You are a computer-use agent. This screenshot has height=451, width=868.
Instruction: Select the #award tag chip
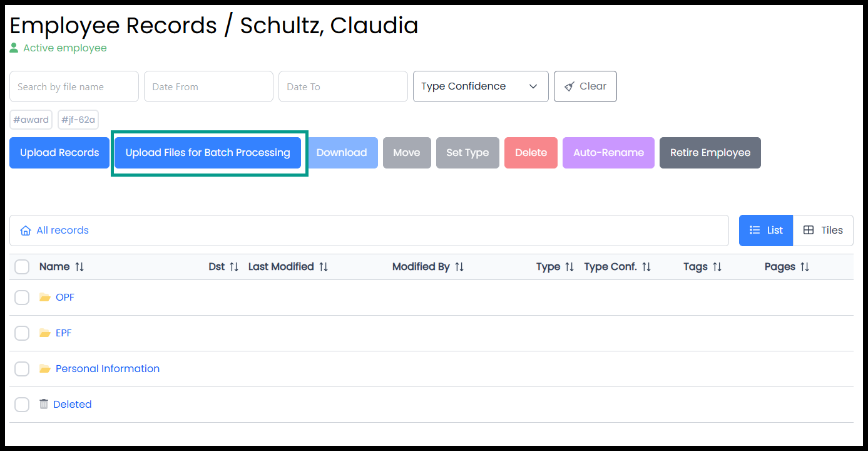click(31, 120)
